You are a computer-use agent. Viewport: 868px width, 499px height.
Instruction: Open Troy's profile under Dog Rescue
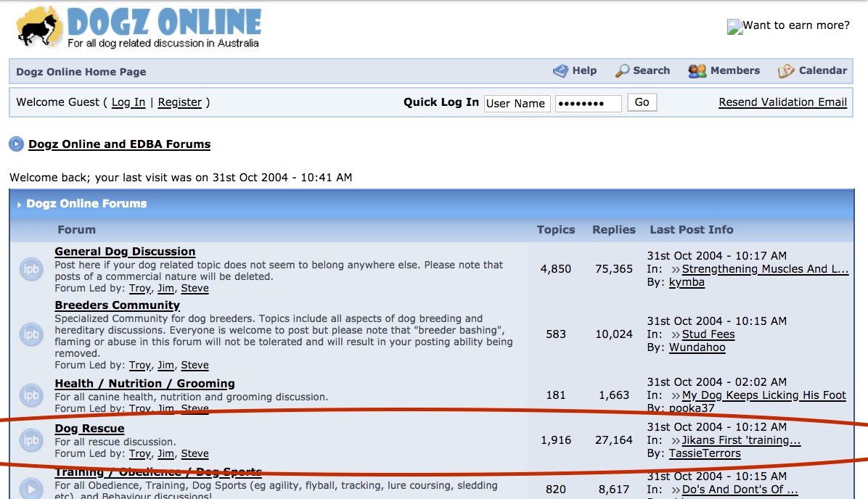click(x=140, y=453)
